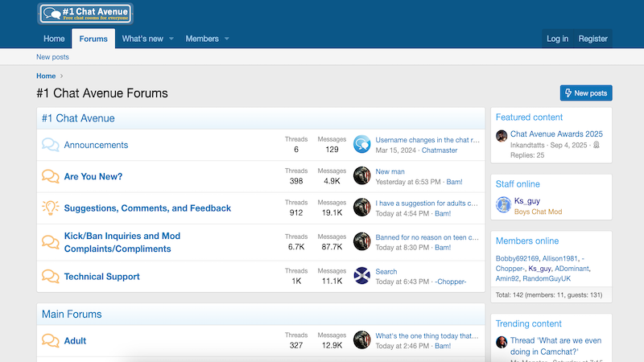Click the Staff online heading
The image size is (644, 362).
tap(518, 184)
